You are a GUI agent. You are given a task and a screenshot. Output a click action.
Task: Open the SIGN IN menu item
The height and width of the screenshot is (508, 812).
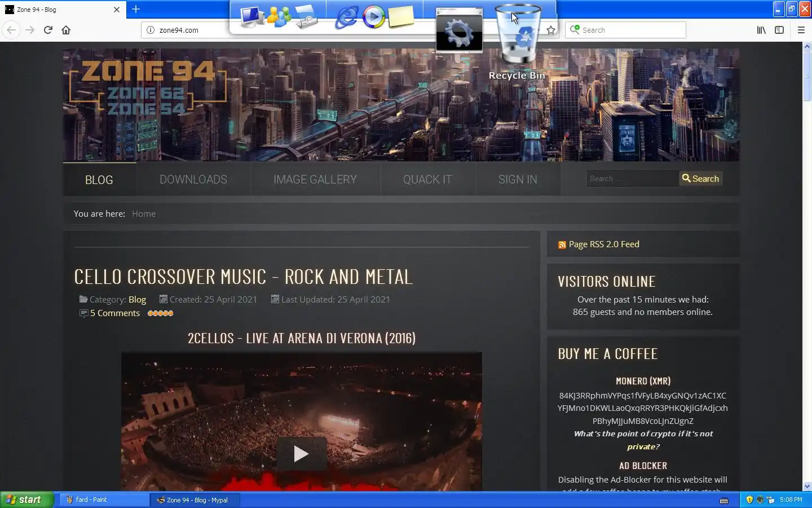pyautogui.click(x=518, y=179)
